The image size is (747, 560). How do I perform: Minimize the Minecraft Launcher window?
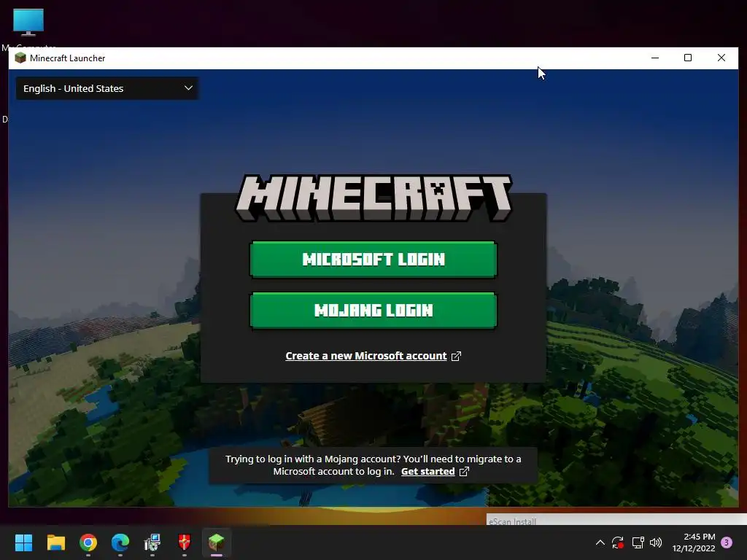(x=655, y=58)
